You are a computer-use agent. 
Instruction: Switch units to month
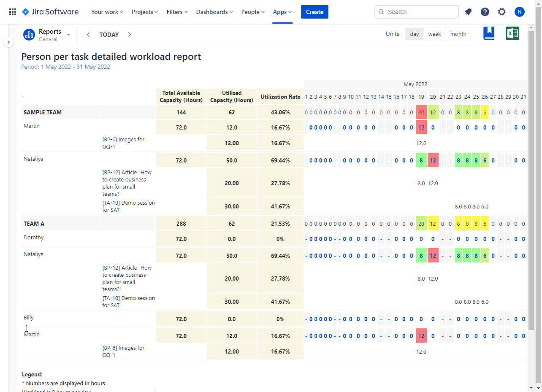click(x=458, y=34)
